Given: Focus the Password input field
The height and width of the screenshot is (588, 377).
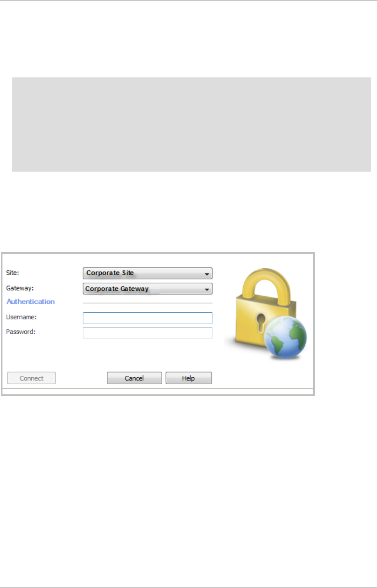Looking at the screenshot, I should (x=147, y=333).
